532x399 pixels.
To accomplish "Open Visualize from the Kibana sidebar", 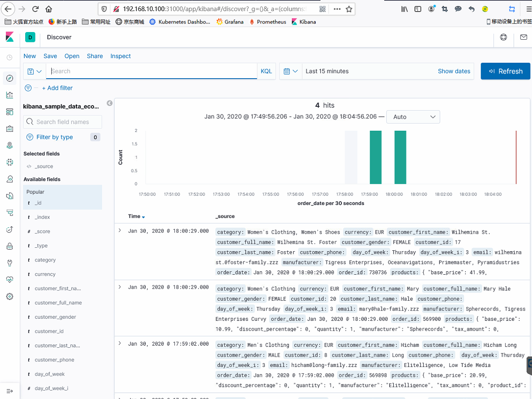I will 9,95.
